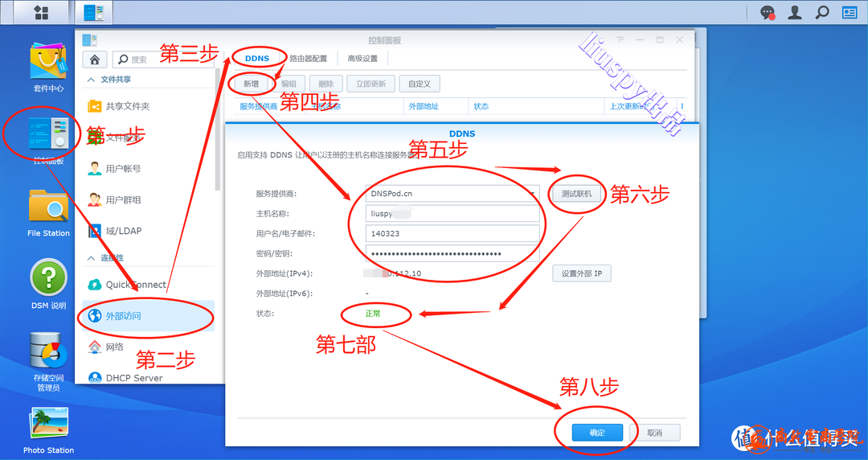Click the Cancel (取消) button

(654, 433)
